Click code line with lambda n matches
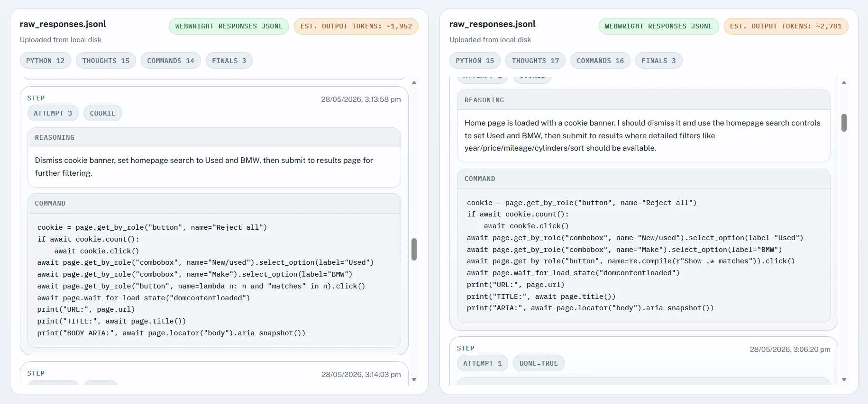 pos(201,286)
